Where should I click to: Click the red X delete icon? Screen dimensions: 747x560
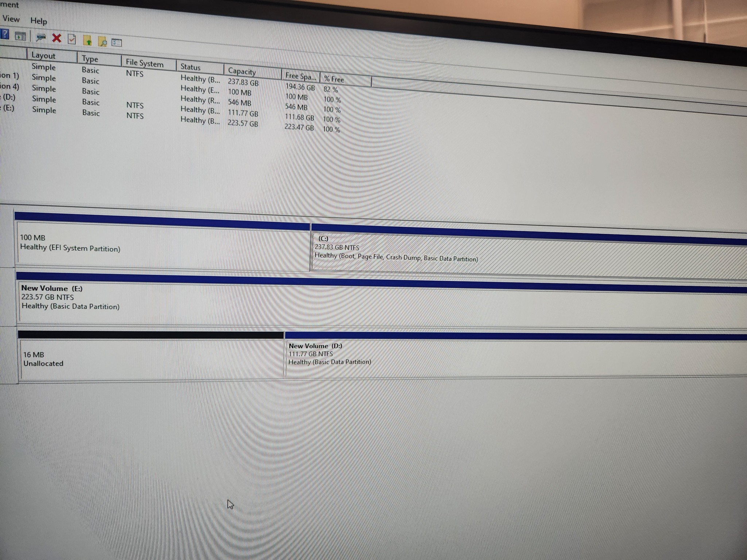pos(57,38)
